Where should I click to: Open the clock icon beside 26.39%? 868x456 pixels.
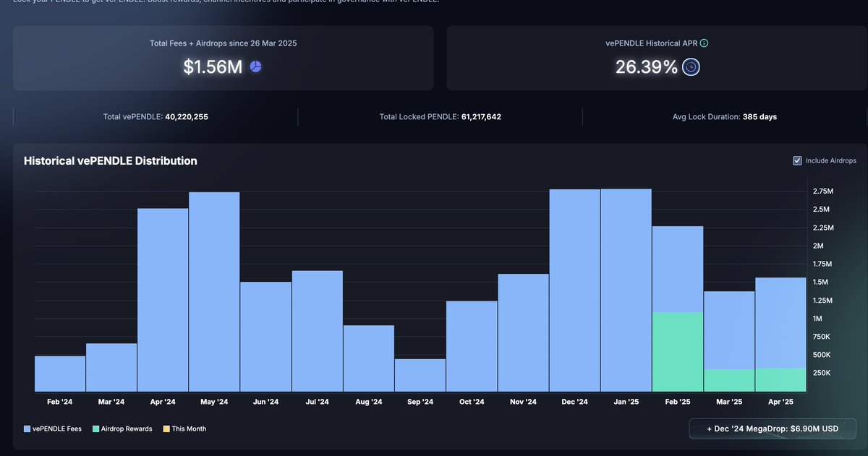pyautogui.click(x=691, y=67)
